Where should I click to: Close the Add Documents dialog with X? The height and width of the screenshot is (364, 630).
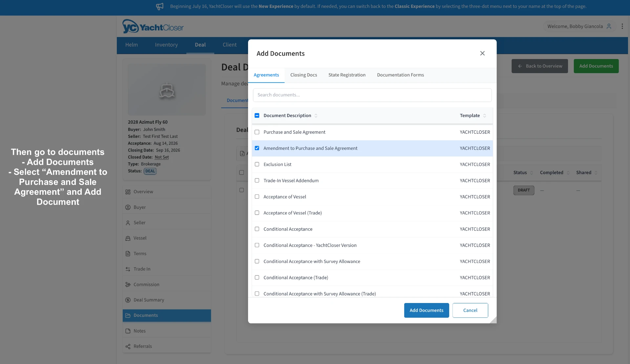482,53
